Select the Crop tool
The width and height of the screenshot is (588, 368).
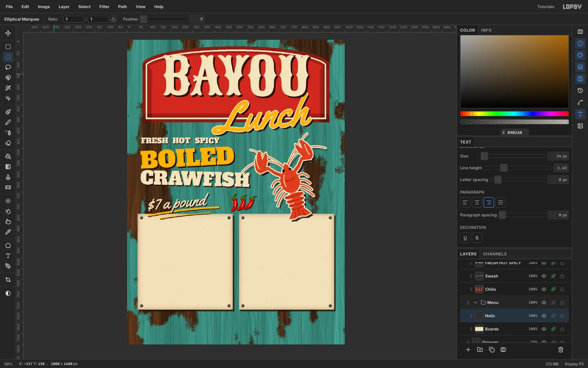[x=8, y=280]
